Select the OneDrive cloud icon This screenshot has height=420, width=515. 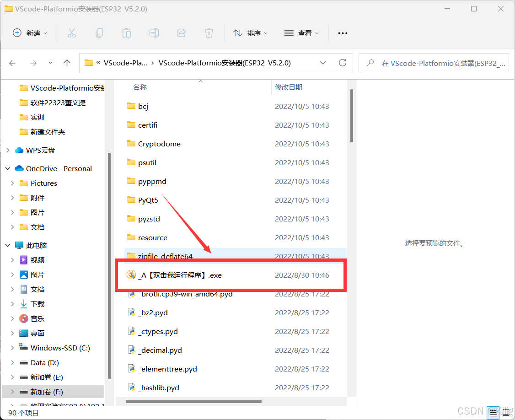[19, 168]
